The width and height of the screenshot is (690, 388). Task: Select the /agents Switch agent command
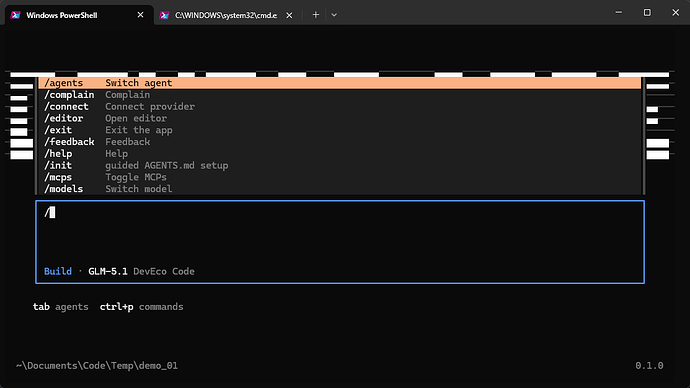pos(340,83)
